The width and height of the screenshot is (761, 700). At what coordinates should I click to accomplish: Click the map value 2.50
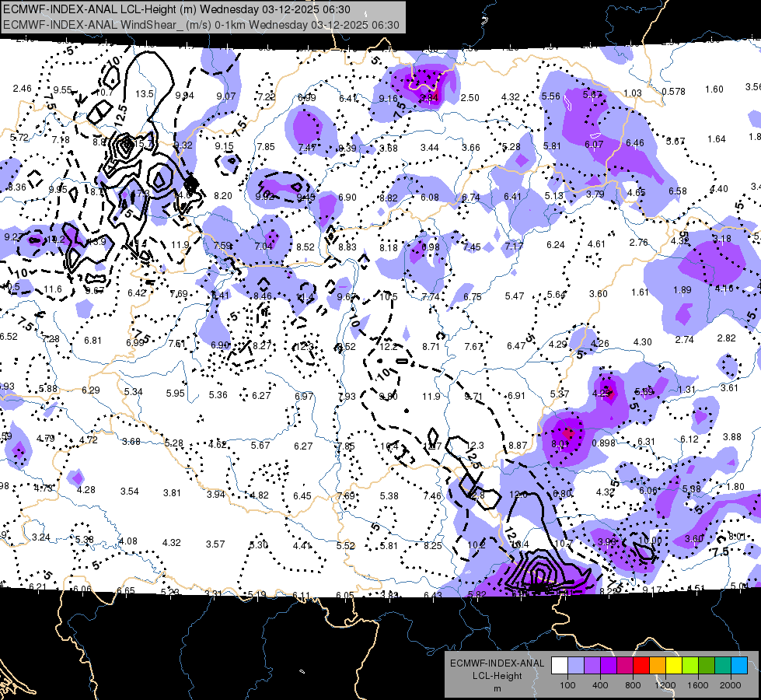coord(470,98)
